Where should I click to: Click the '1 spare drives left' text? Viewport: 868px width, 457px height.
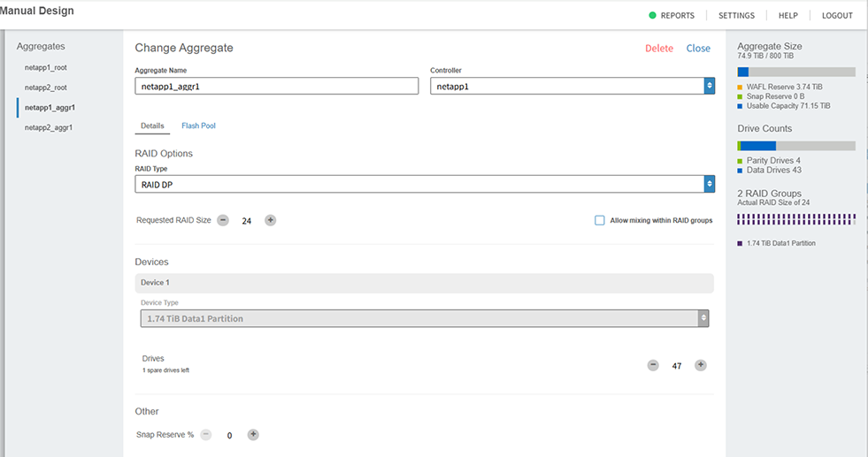point(166,370)
